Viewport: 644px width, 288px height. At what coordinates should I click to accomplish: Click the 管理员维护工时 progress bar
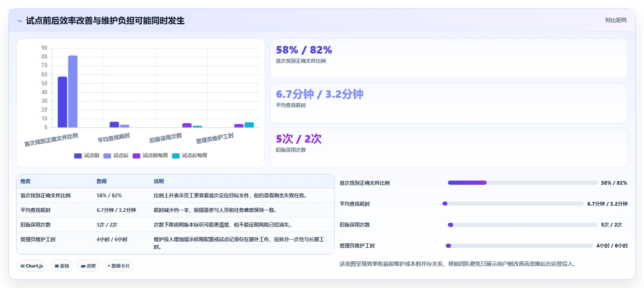click(x=519, y=246)
